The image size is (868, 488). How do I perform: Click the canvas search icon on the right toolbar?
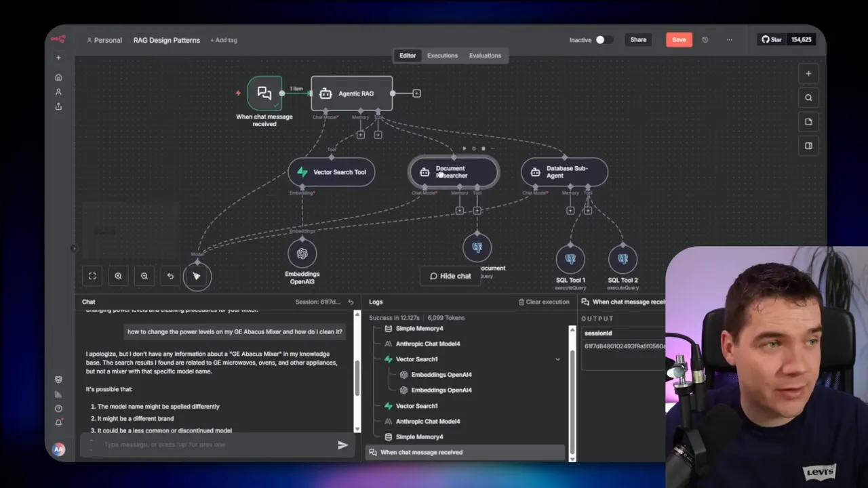(808, 97)
